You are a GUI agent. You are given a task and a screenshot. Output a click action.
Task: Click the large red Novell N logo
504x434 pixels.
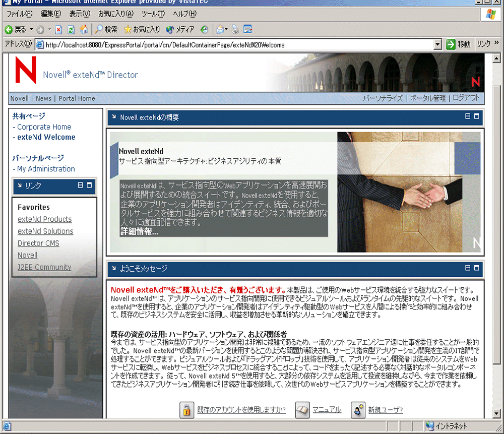26,70
